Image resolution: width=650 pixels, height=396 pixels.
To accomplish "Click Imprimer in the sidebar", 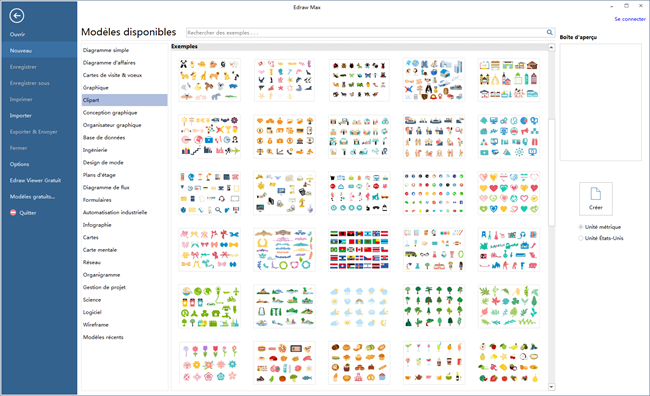I will click(21, 99).
